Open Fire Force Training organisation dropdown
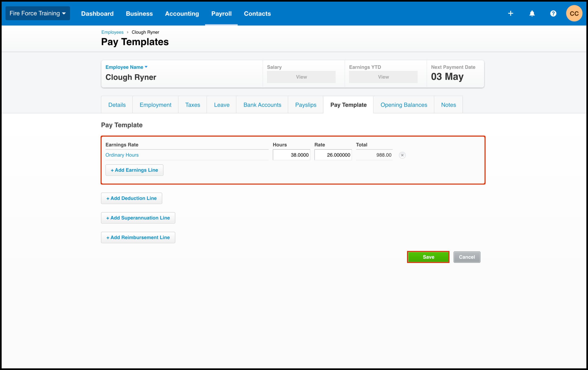Screen dimensions: 588x370 coord(38,13)
